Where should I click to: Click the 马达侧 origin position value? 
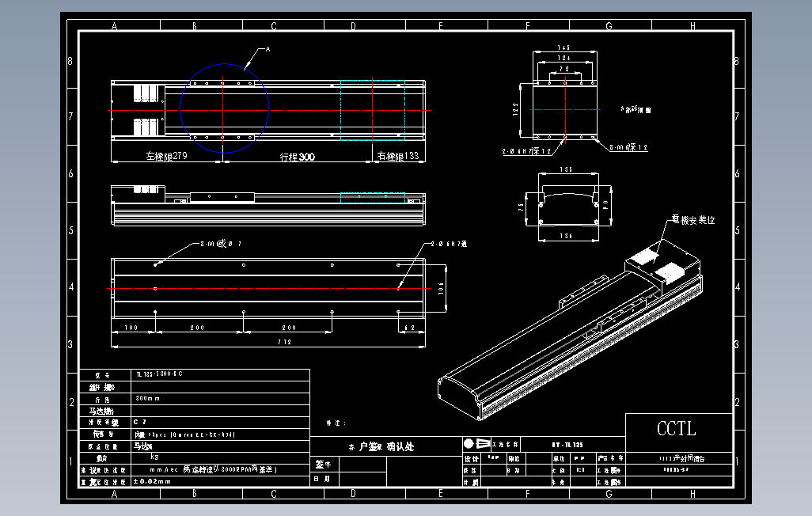click(x=143, y=446)
